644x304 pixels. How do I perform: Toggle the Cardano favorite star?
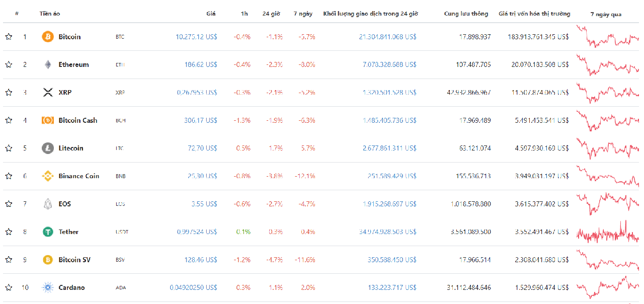click(9, 287)
